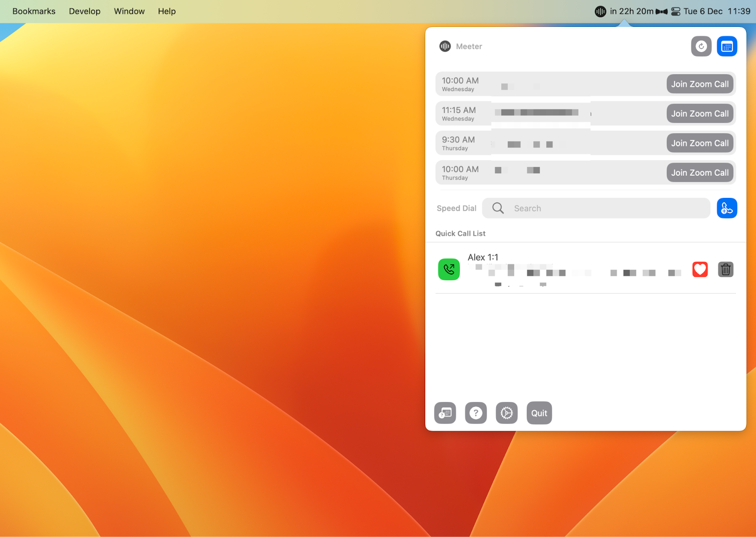Select the 'Alex 1:1' entry title
756x537 pixels.
pyautogui.click(x=483, y=257)
